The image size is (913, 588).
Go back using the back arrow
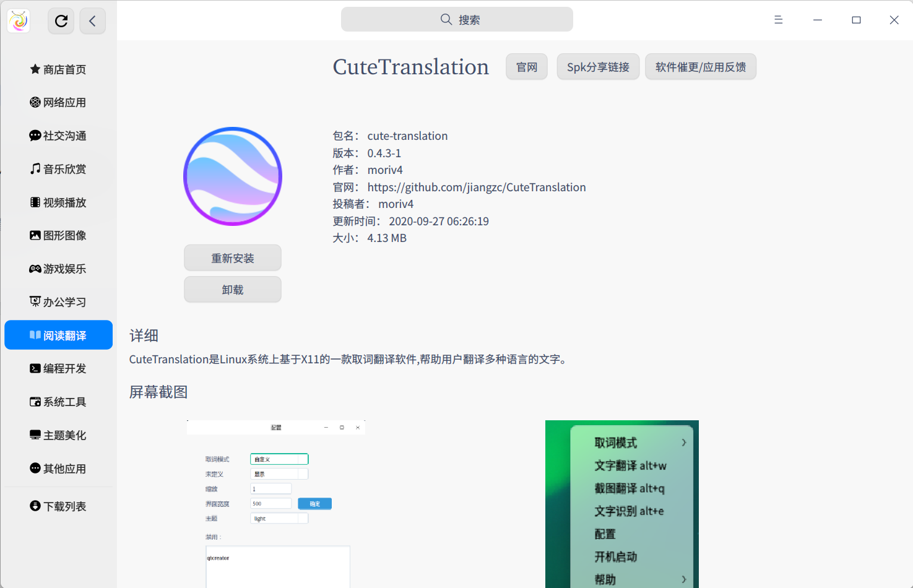[92, 20]
